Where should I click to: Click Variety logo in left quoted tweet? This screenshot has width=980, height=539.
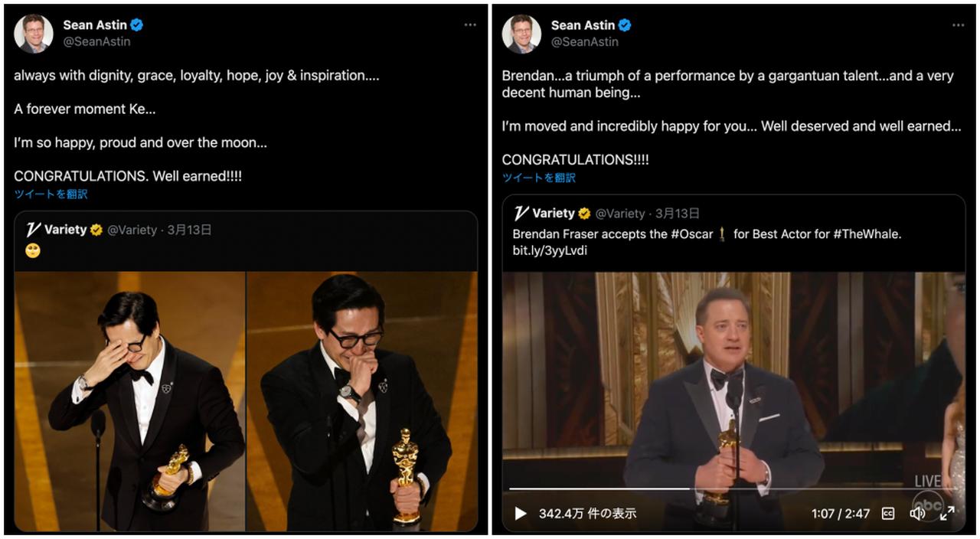click(33, 230)
